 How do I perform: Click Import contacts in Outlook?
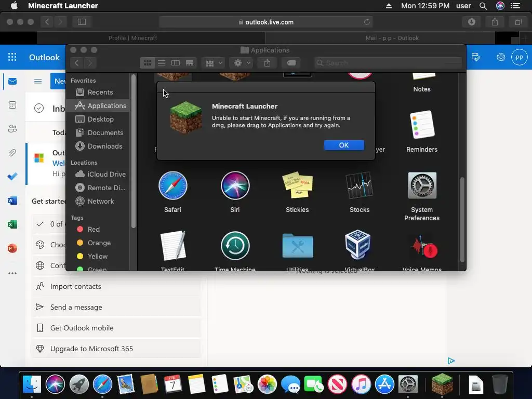[x=117, y=286]
